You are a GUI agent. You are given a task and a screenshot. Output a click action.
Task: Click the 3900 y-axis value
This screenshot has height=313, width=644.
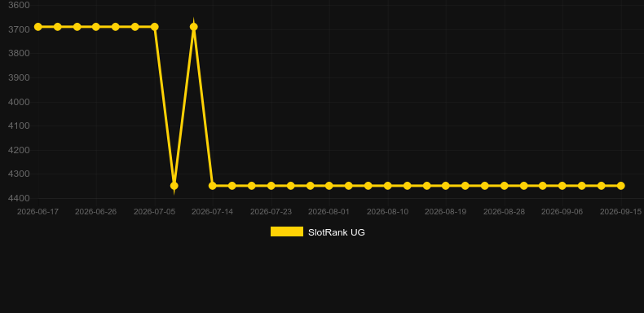[19, 77]
